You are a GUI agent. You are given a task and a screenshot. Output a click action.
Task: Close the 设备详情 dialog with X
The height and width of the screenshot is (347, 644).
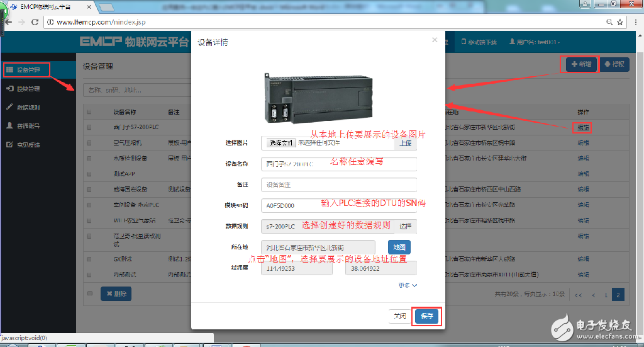(435, 40)
